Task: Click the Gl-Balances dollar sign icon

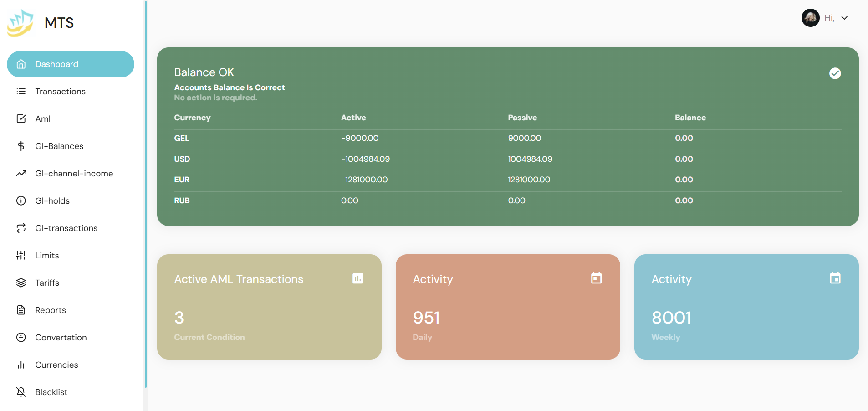Action: coord(21,146)
